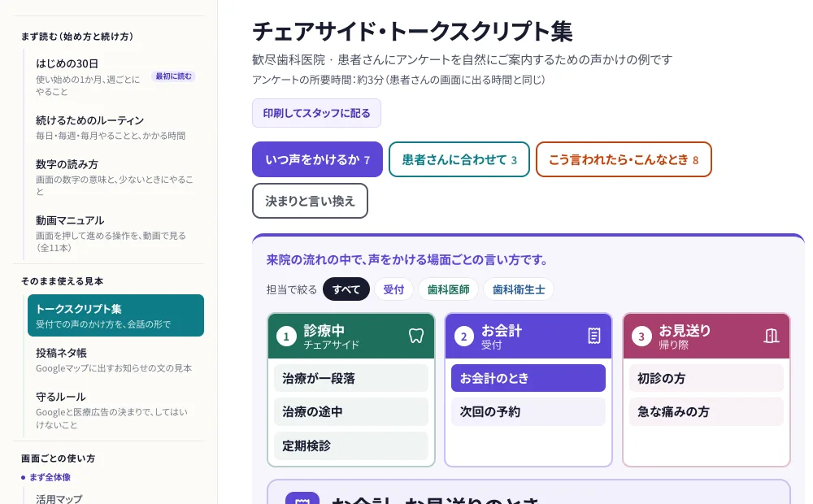Click step number 1 circle on 診療中

[x=286, y=337]
